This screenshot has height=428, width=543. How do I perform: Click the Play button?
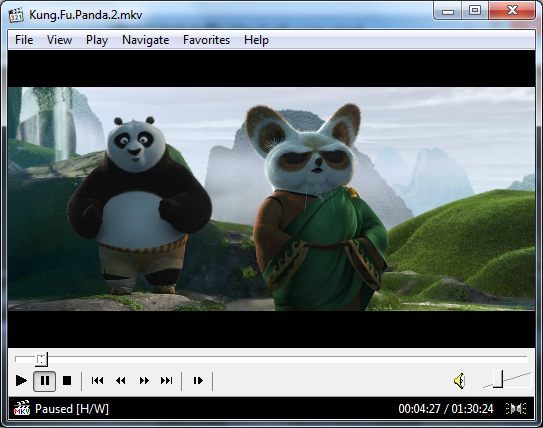point(21,381)
